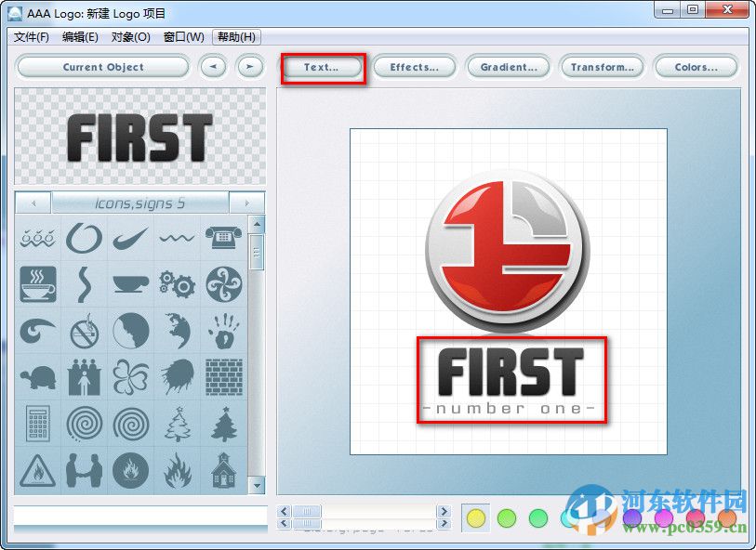Click lower horizontal slider's left arrow
This screenshot has width=756, height=550.
click(x=285, y=523)
